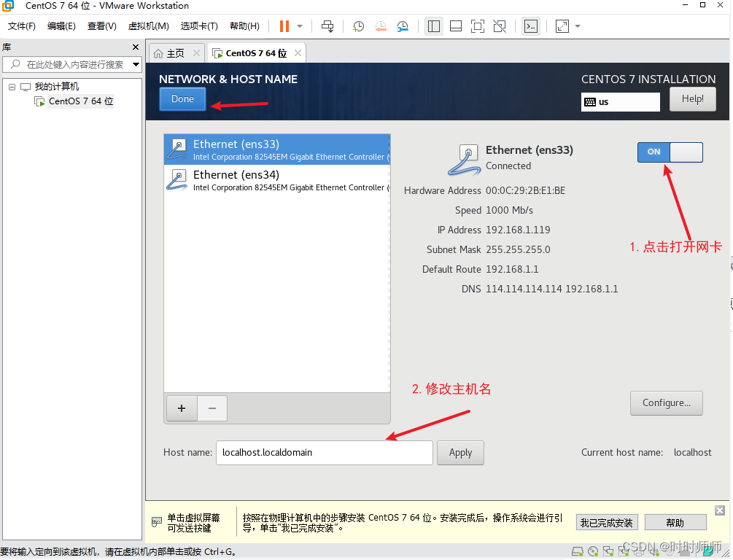733x560 pixels.
Task: Click the full screen mode icon
Action: pyautogui.click(x=477, y=26)
